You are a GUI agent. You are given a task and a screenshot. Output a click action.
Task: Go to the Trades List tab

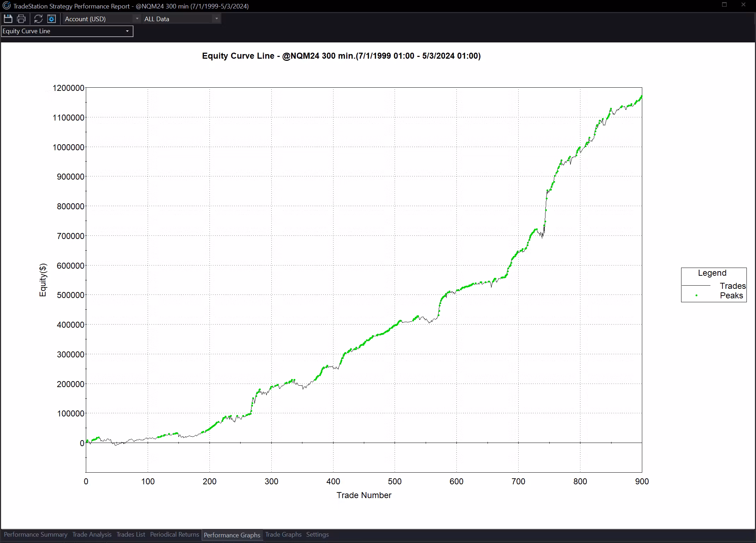131,535
